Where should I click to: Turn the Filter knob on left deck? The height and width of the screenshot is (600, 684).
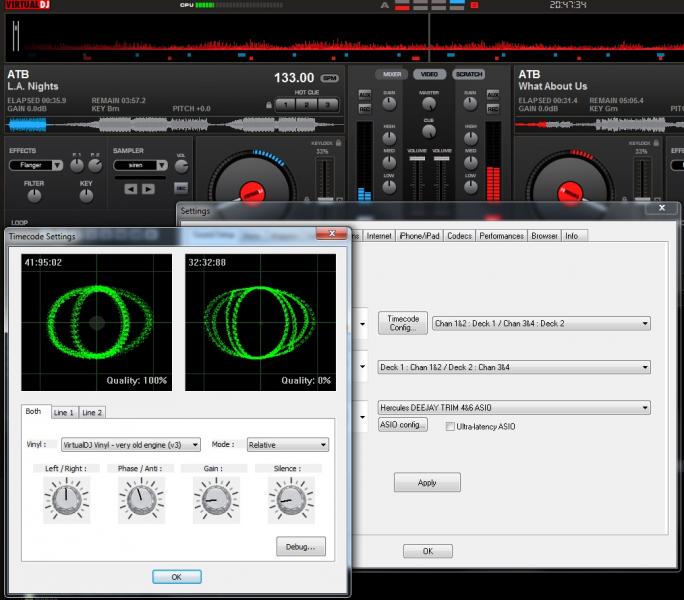point(34,196)
